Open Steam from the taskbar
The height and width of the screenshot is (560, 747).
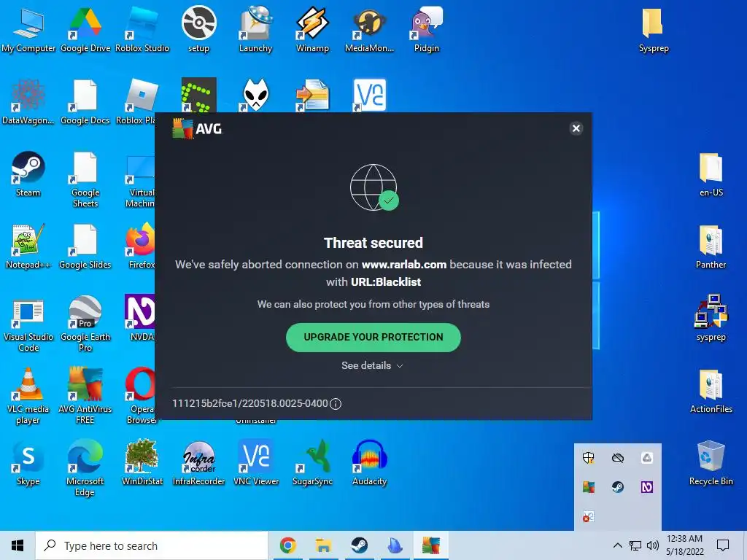coord(359,545)
